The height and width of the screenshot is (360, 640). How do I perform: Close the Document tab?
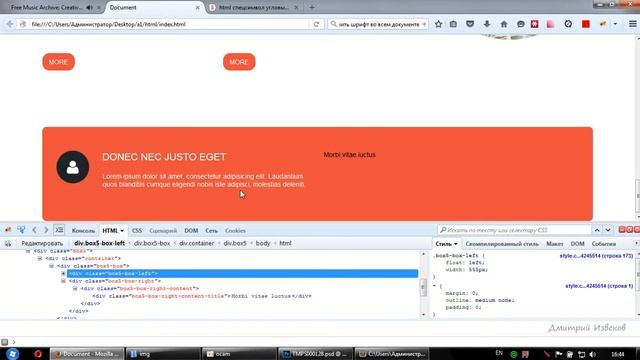(x=198, y=7)
